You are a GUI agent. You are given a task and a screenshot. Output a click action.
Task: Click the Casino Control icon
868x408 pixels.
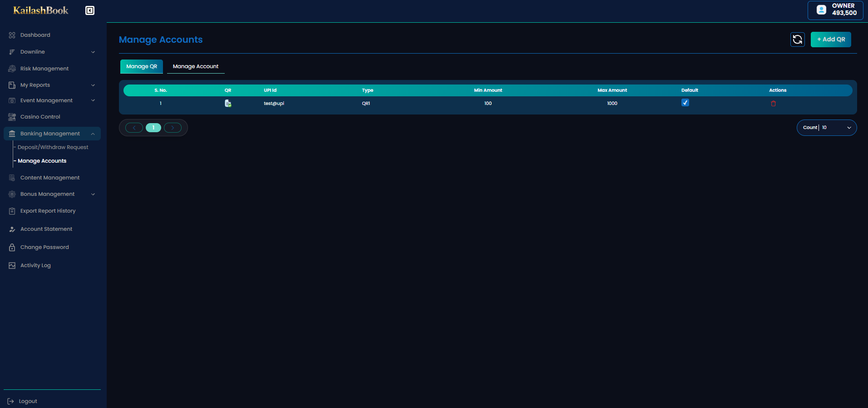point(12,117)
